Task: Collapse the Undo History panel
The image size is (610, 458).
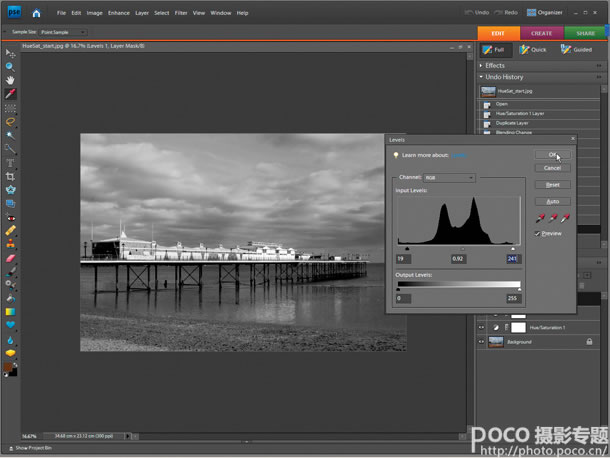Action: (480, 77)
